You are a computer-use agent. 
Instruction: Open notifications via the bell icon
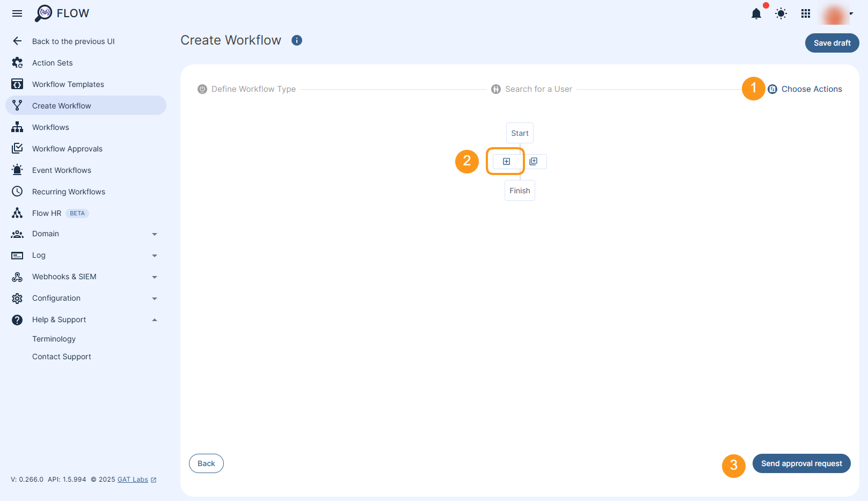pos(756,13)
